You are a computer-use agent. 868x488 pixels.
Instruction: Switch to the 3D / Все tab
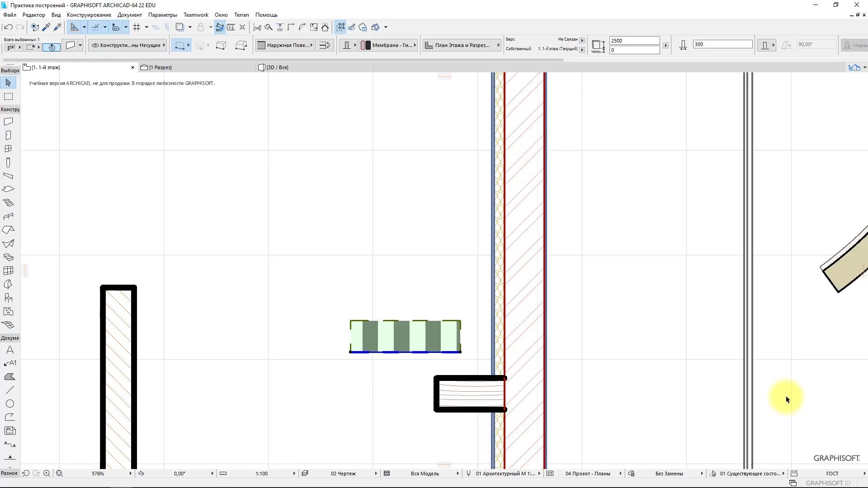277,67
